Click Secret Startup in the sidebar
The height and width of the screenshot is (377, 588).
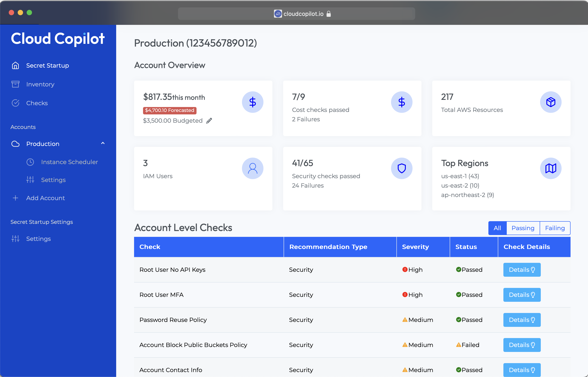click(x=48, y=65)
